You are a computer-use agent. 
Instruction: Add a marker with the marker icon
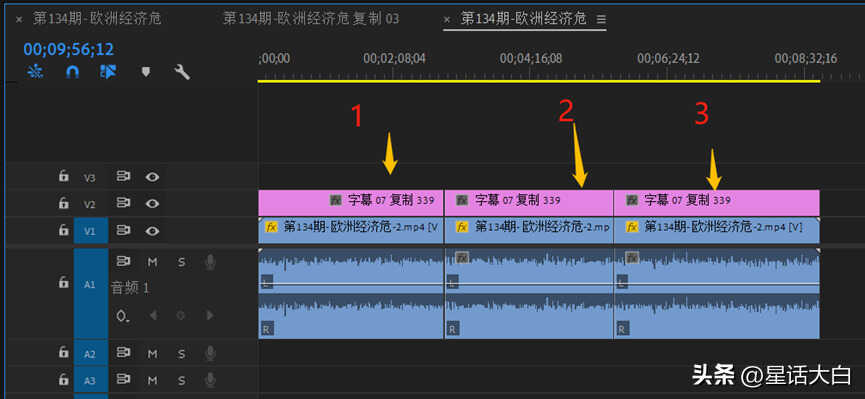[146, 72]
